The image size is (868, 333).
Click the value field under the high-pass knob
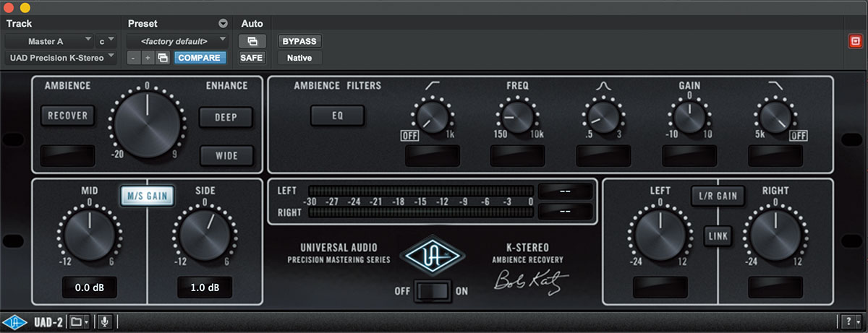coord(432,155)
